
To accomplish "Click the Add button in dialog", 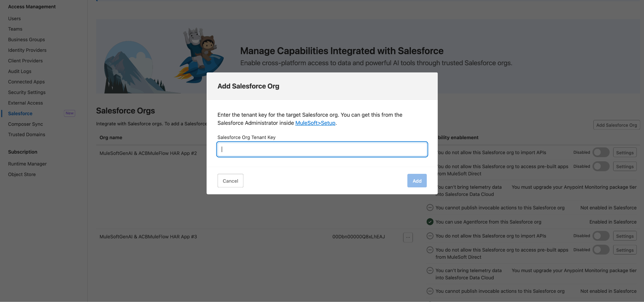I will (x=417, y=181).
